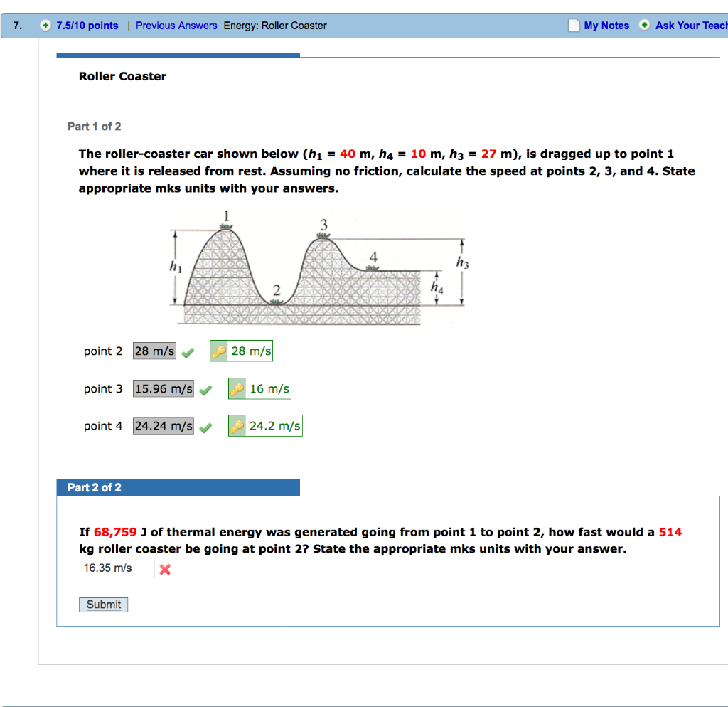Click the red value 68,759
Image resolution: width=728 pixels, height=707 pixels.
click(x=115, y=532)
